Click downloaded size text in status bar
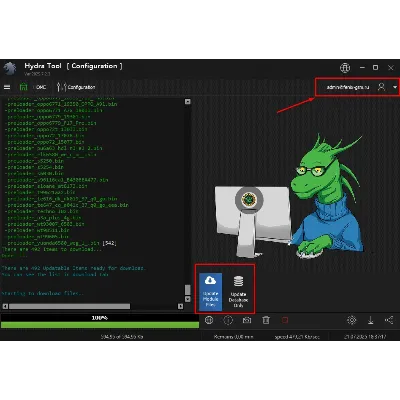Screen dimensions: 400x400 click(x=122, y=337)
